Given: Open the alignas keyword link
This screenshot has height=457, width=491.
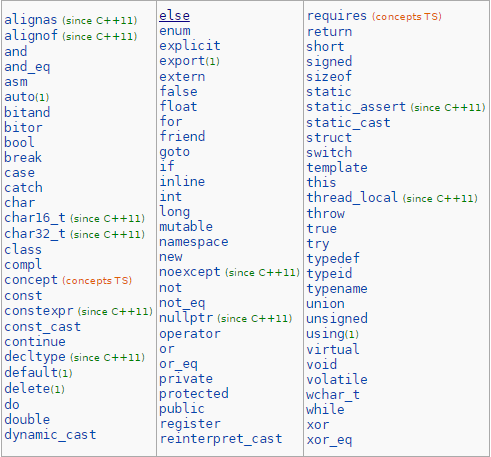Looking at the screenshot, I should click(x=31, y=20).
